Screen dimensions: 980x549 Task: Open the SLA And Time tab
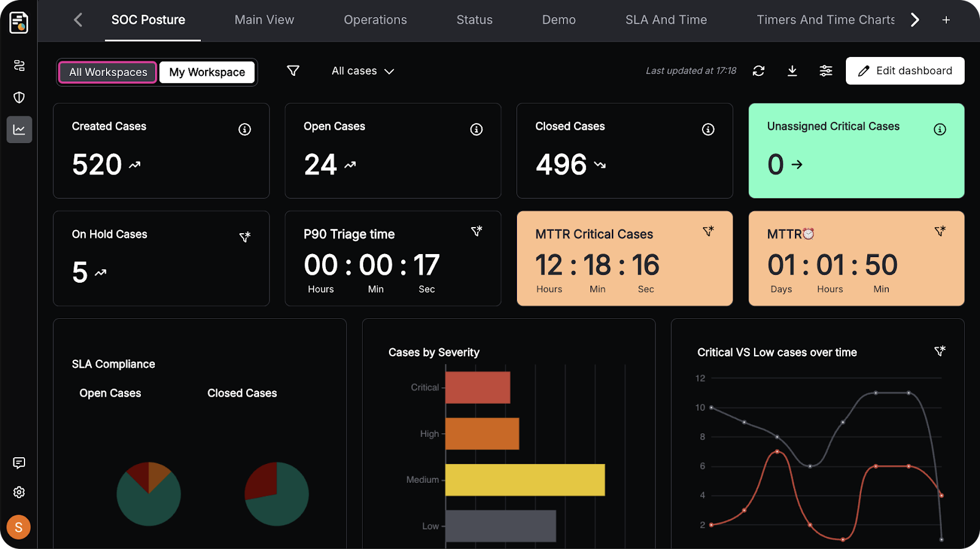coord(666,20)
